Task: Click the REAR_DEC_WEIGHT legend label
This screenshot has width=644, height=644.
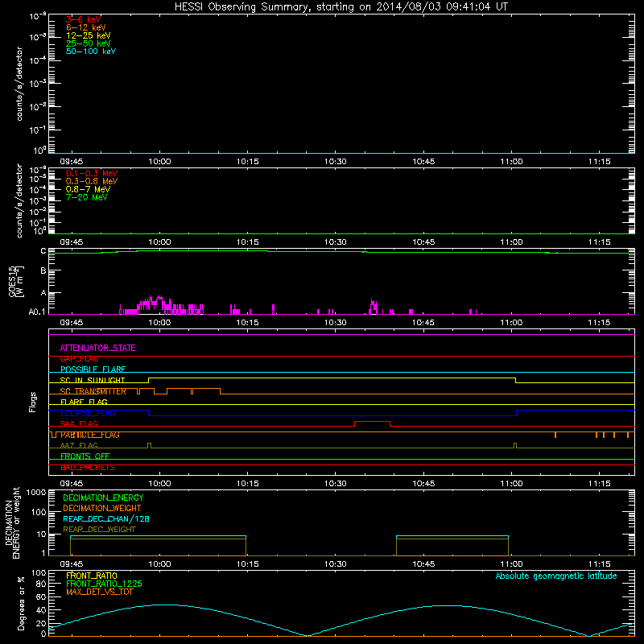Action: point(99,530)
